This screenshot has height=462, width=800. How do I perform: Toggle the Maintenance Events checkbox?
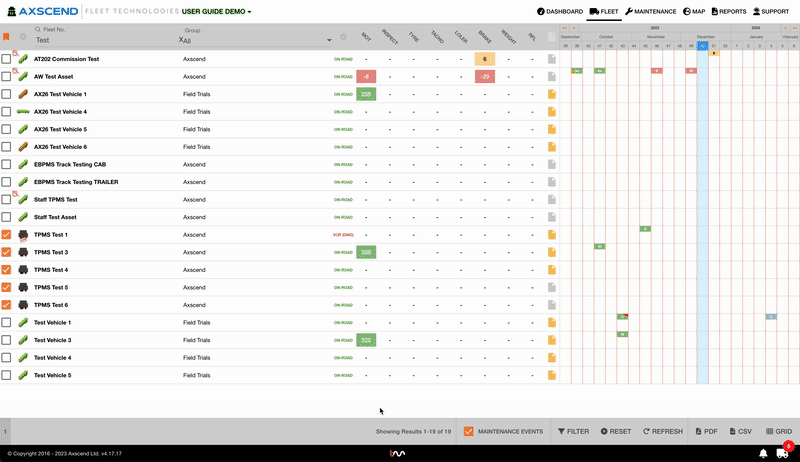[x=468, y=431]
